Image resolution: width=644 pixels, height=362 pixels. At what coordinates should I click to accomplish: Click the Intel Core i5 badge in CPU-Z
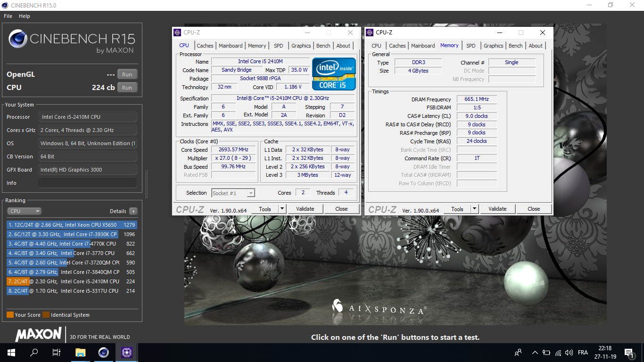pyautogui.click(x=334, y=74)
